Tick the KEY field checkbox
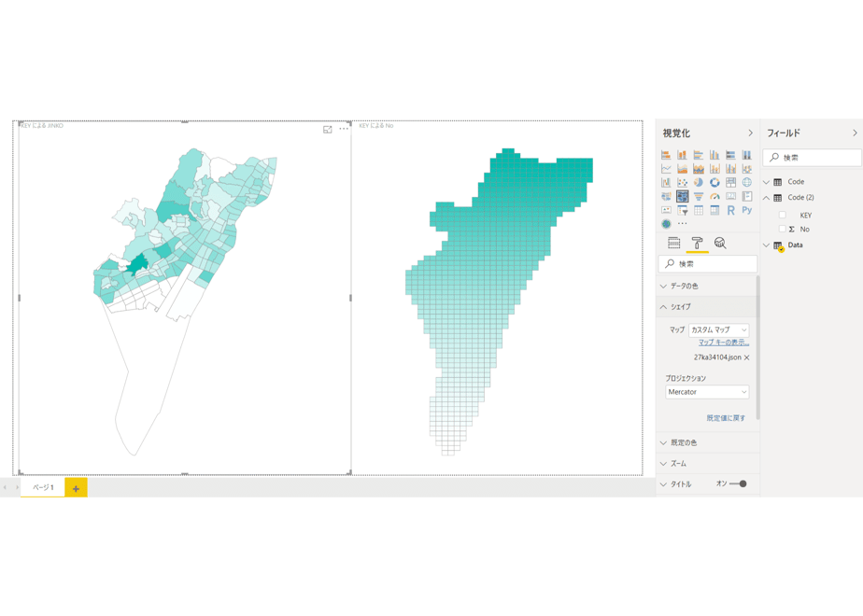 (x=782, y=215)
